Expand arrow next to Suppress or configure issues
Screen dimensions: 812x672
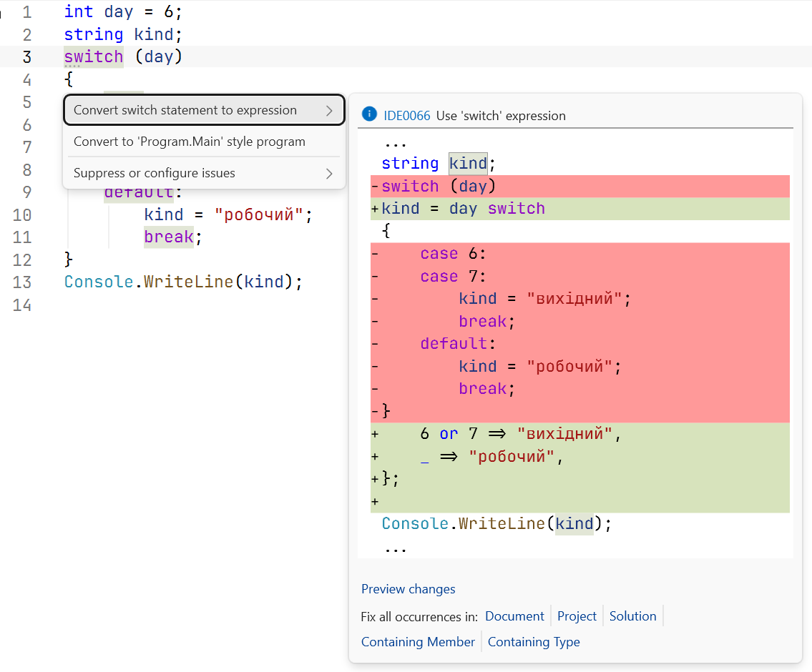[x=329, y=173]
